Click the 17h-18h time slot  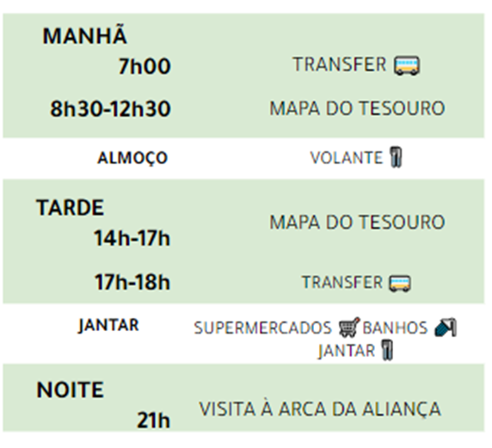(132, 282)
